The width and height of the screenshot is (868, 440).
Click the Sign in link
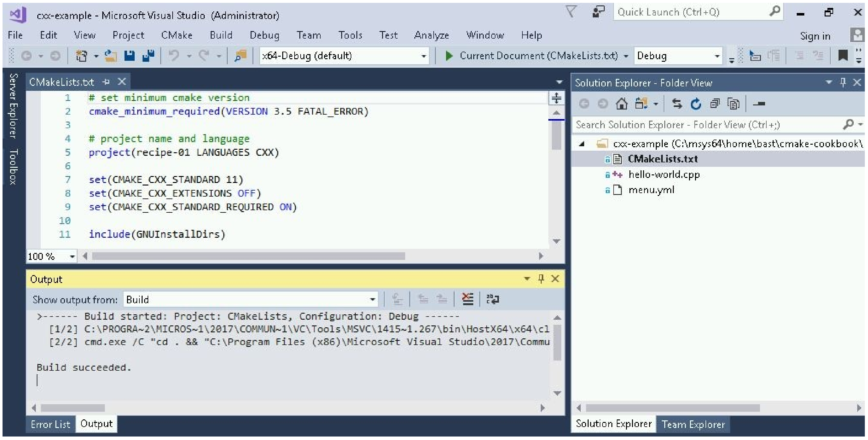[815, 36]
